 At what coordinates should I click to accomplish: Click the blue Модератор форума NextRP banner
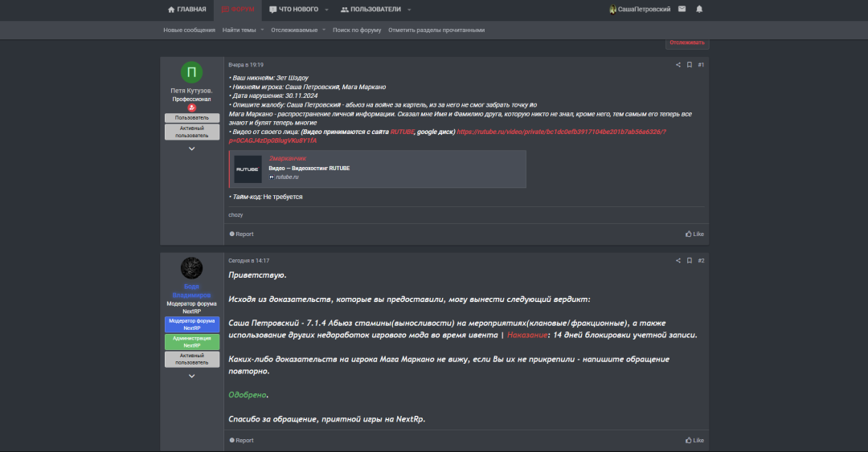click(191, 324)
